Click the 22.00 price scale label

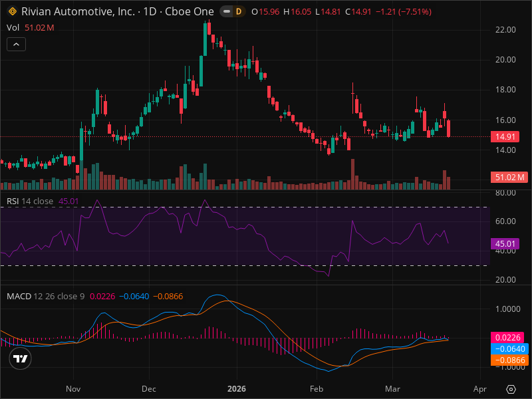coord(505,30)
